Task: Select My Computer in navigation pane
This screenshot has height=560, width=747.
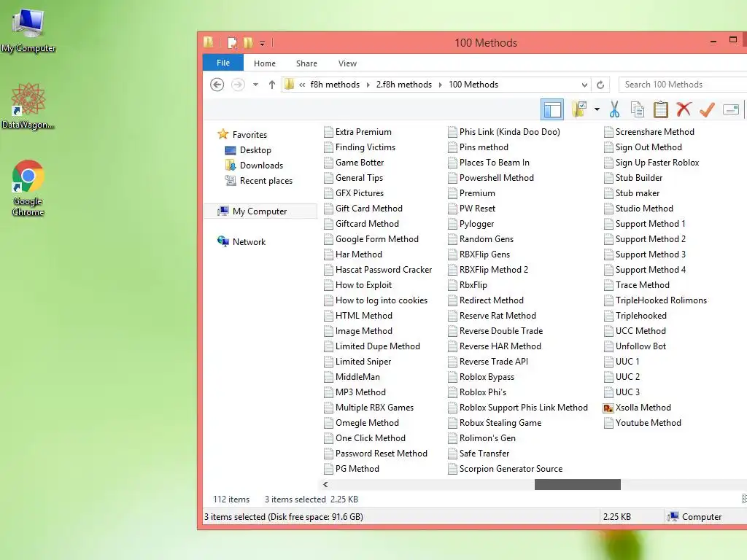Action: point(260,211)
